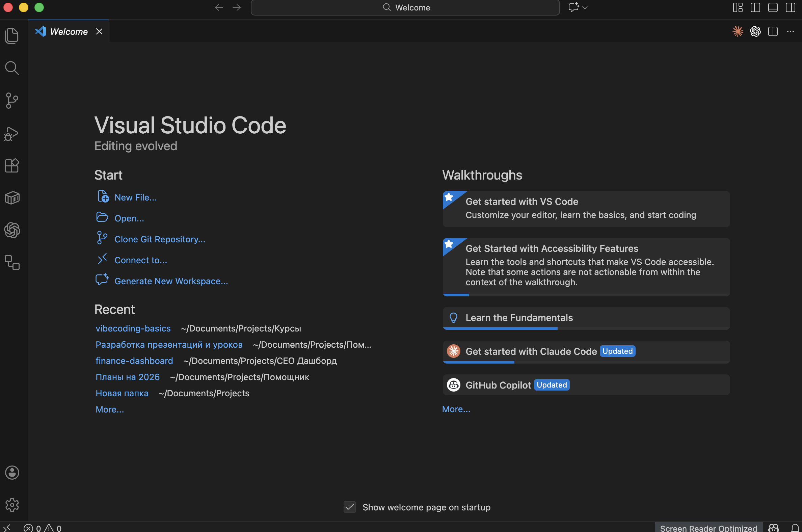This screenshot has height=532, width=802.
Task: Open the recent finance-dashboard project
Action: [134, 361]
